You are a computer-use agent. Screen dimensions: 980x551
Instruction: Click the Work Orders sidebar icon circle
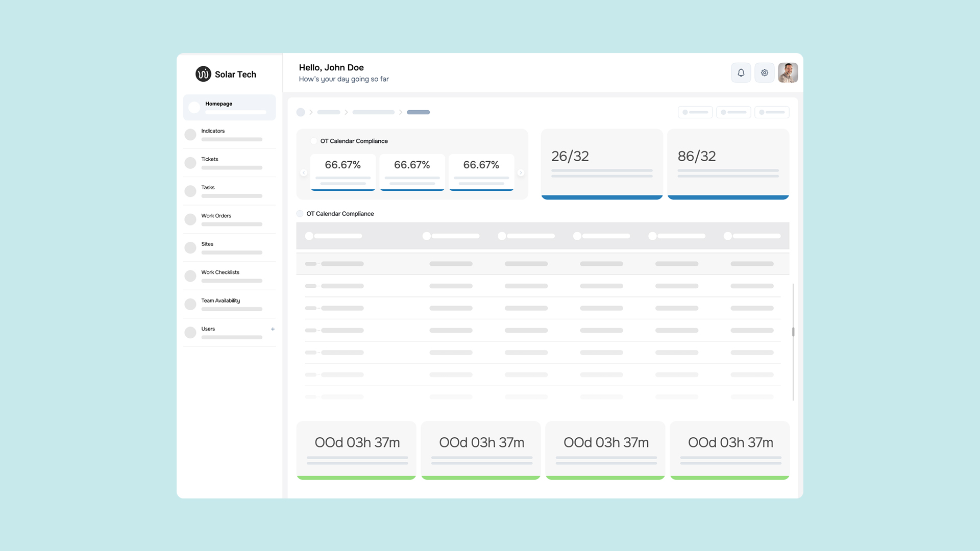coord(190,219)
